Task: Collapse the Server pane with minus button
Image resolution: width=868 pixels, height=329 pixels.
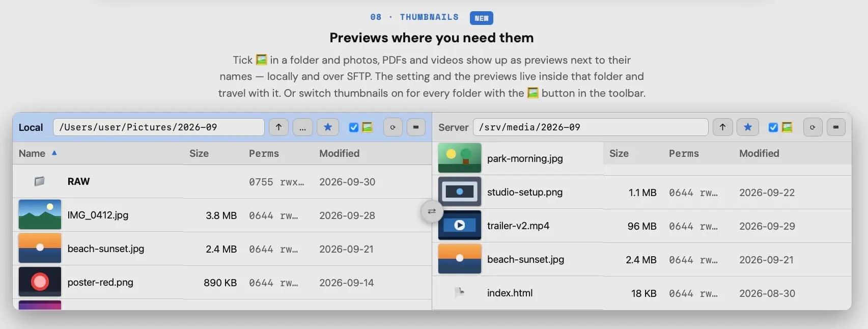Action: coord(836,127)
